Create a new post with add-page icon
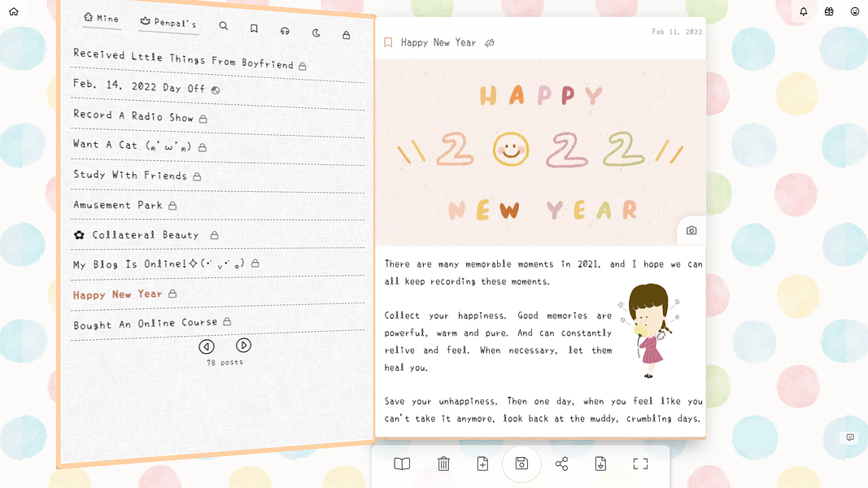Screen dimensions: 868x488 click(482, 464)
